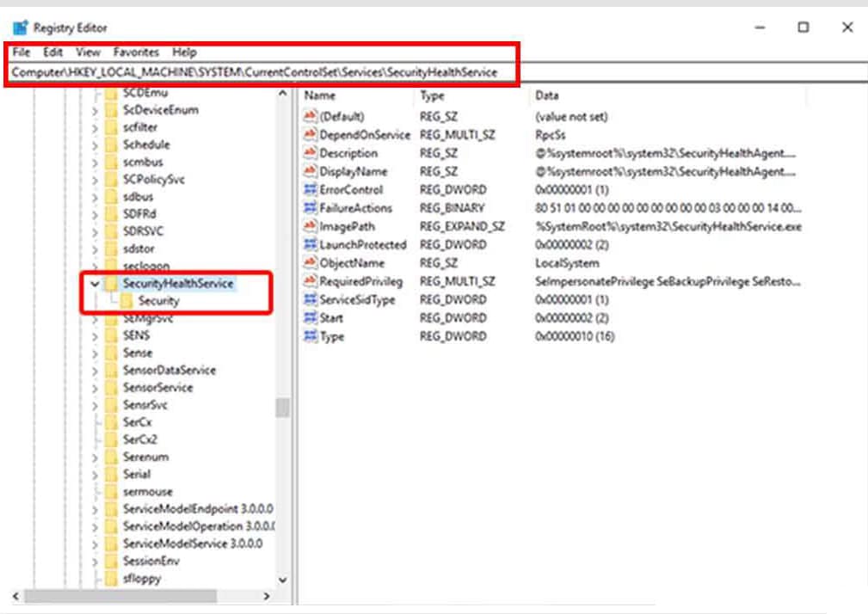Click the Registry Editor app icon in title bar

pos(21,28)
